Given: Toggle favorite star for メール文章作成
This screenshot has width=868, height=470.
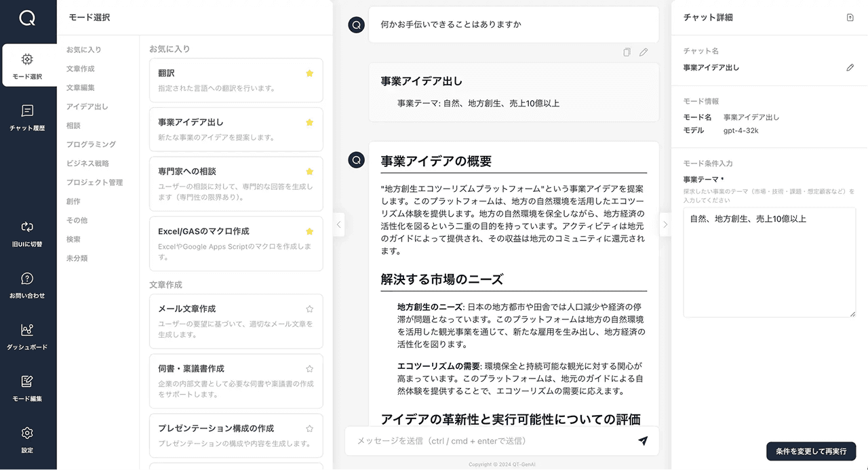Looking at the screenshot, I should pos(310,309).
